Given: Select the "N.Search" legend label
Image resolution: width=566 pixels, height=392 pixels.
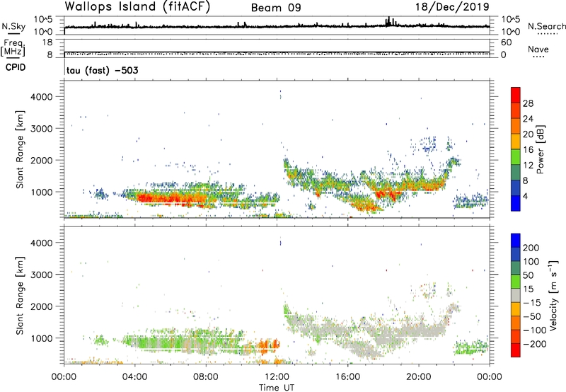Looking at the screenshot, I should [546, 26].
